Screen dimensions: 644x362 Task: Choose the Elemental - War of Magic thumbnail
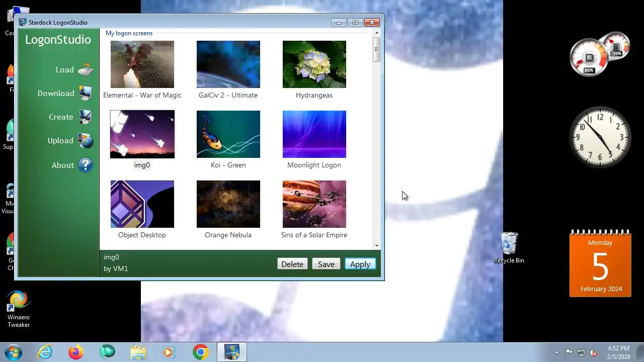point(142,64)
